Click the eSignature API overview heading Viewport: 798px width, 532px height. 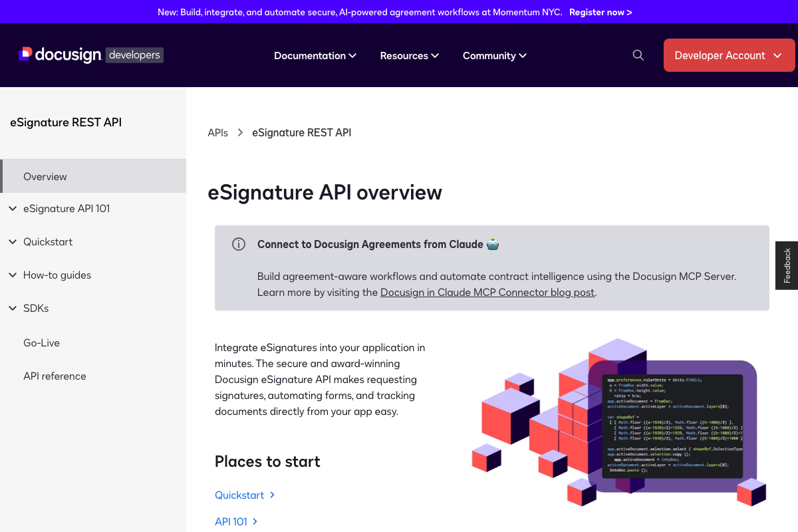click(x=325, y=193)
